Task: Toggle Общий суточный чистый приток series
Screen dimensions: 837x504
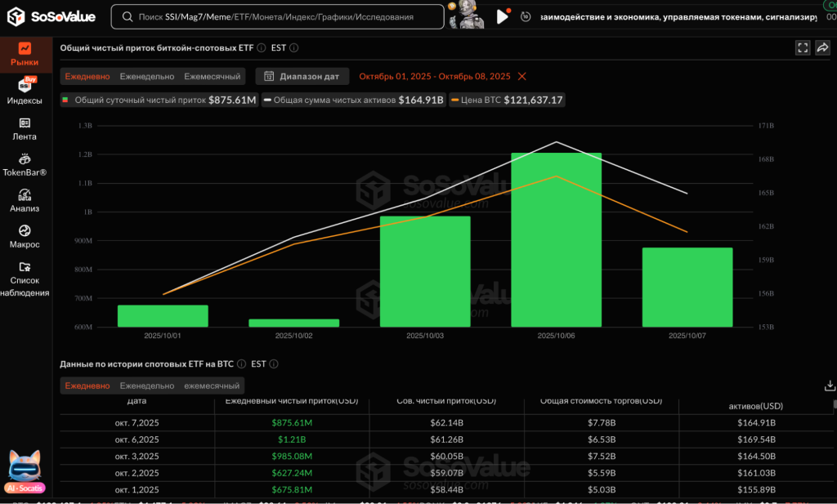Action: (159, 100)
